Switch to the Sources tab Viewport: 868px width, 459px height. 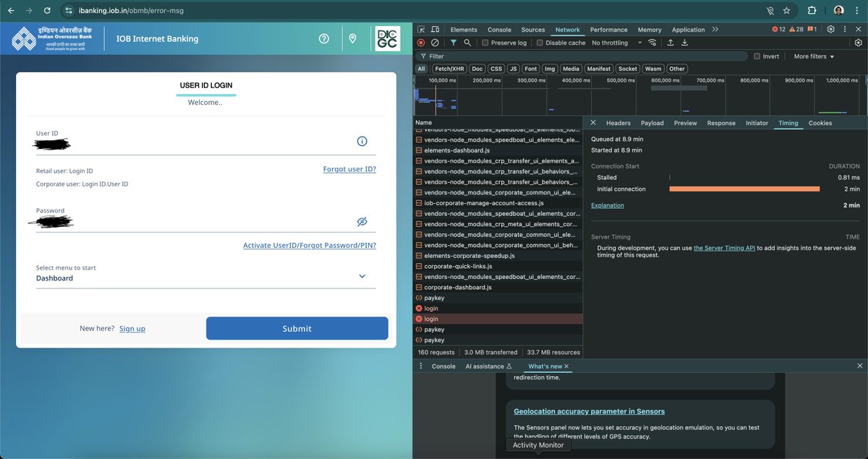tap(533, 30)
